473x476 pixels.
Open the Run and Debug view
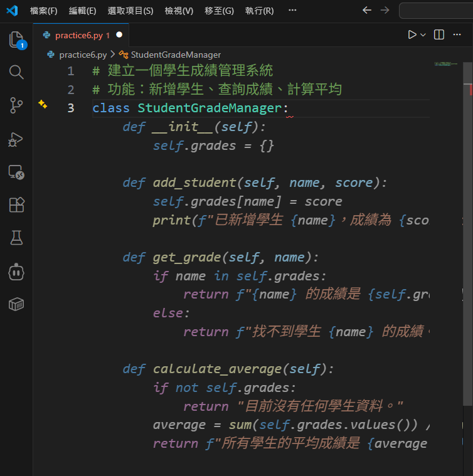pyautogui.click(x=16, y=139)
